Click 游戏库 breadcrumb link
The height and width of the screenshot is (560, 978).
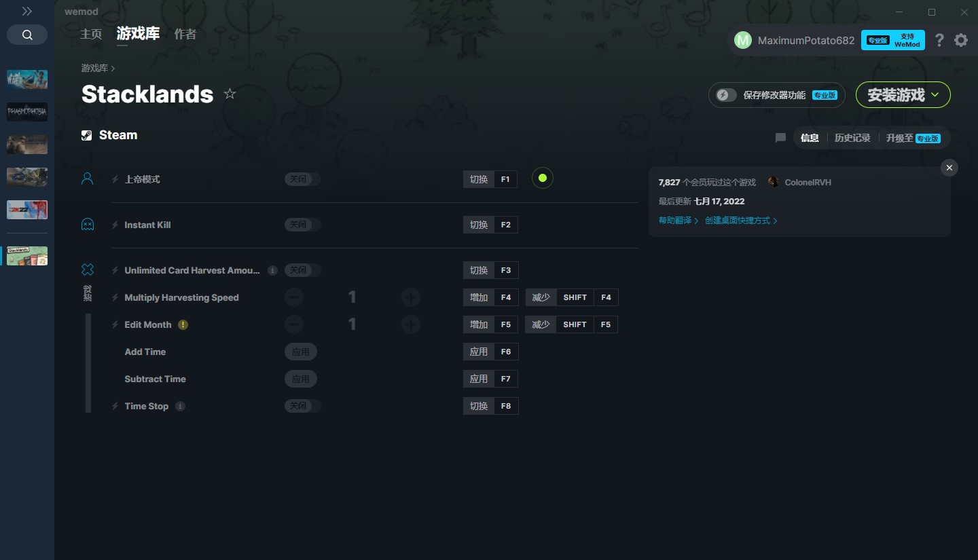click(94, 68)
